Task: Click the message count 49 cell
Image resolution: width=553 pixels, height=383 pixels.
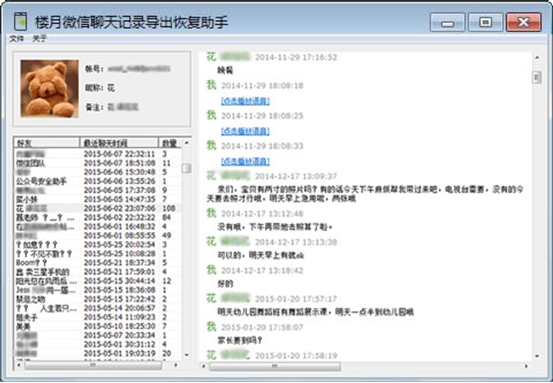Action: pos(166,235)
